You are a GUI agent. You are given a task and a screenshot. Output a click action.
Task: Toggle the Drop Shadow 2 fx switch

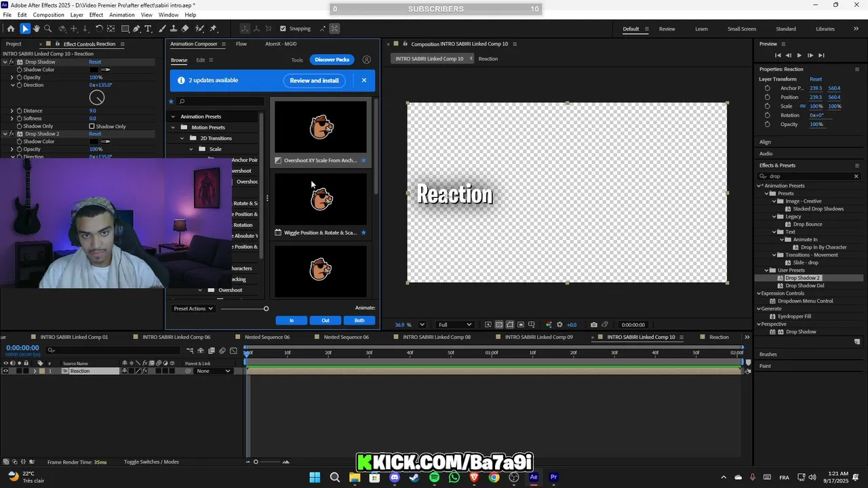[x=12, y=134]
